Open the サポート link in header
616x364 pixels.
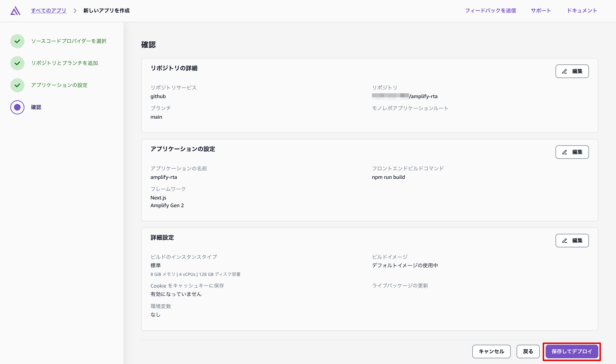[x=541, y=10]
